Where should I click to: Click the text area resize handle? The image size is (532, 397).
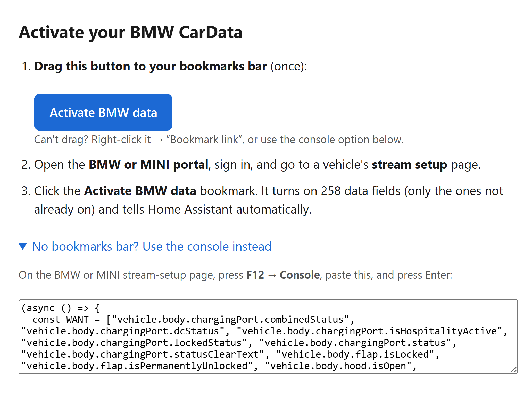click(514, 370)
